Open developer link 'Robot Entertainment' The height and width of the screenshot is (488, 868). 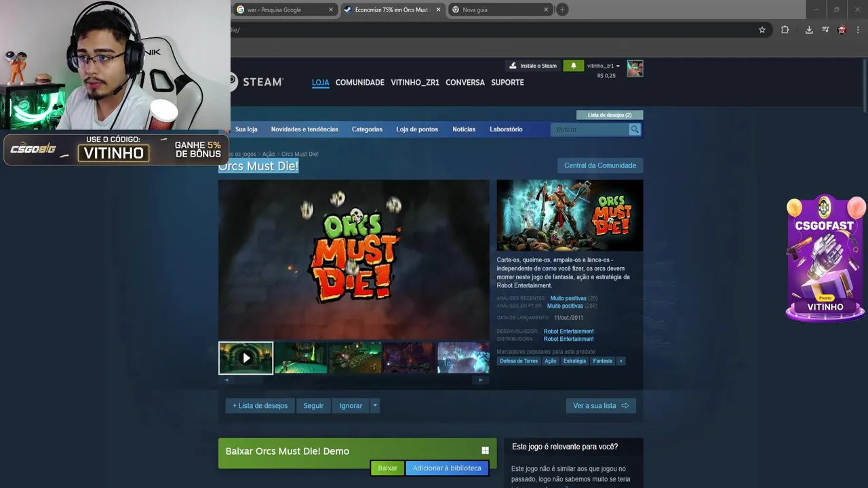point(568,331)
